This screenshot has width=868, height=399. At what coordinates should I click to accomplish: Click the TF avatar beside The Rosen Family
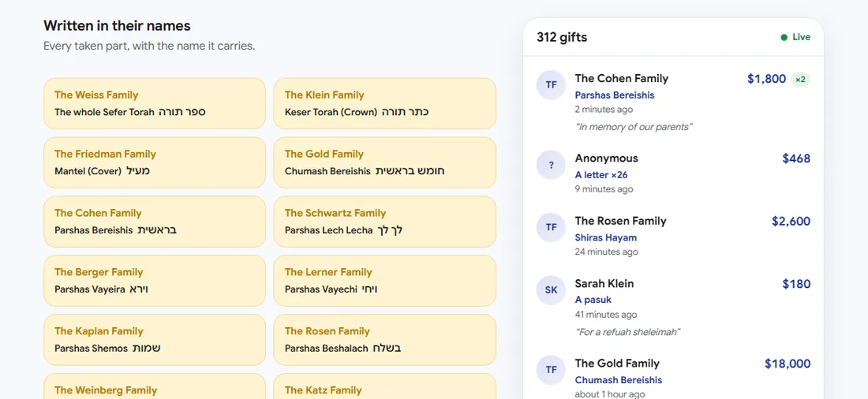551,227
